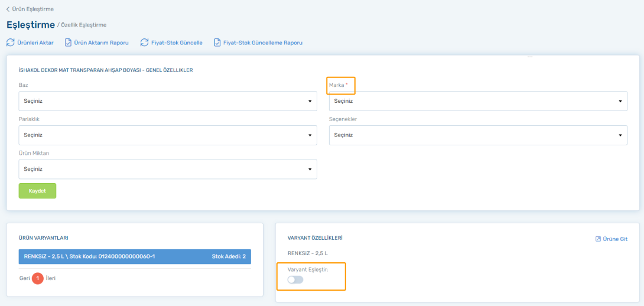Click the green Kaydet button
This screenshot has width=644, height=306.
(37, 191)
